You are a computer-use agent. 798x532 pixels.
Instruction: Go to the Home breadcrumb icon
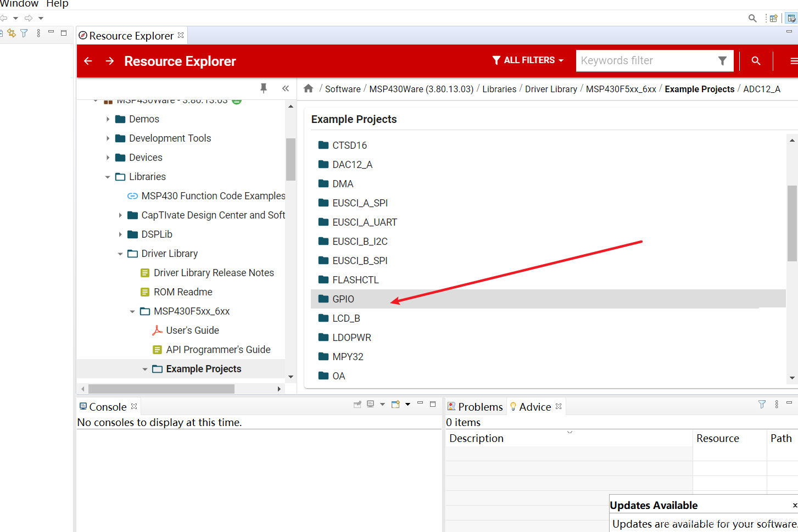309,88
